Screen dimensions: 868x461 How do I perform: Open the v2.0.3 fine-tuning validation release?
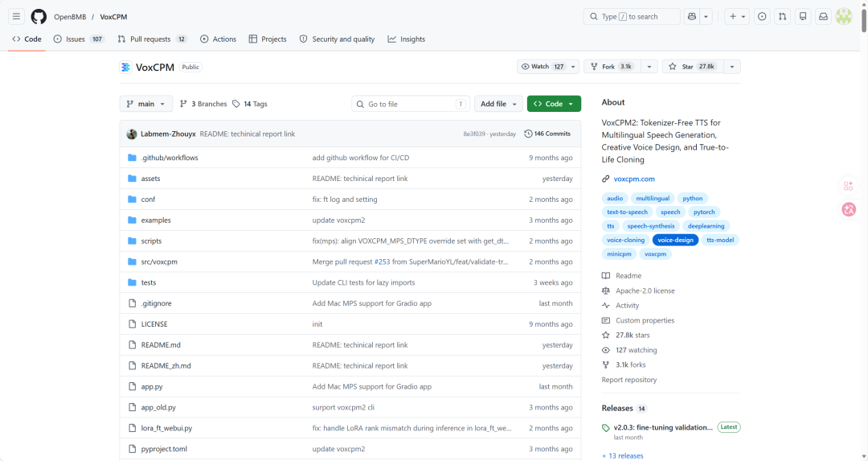(x=663, y=427)
